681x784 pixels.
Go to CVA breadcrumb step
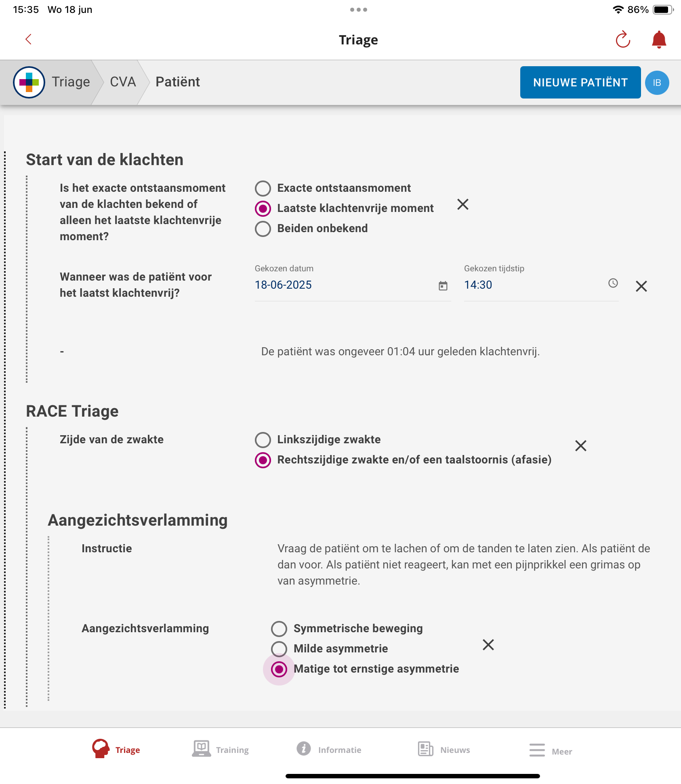coord(123,82)
